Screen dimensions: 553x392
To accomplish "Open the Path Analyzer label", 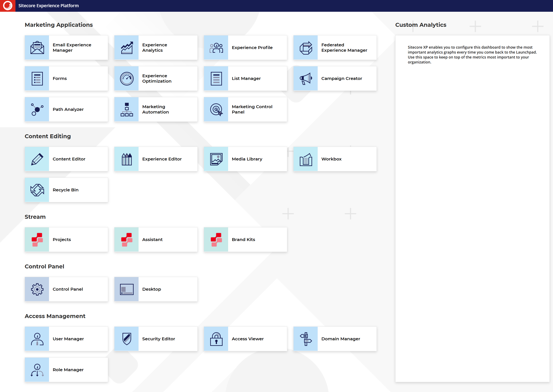I will point(68,109).
